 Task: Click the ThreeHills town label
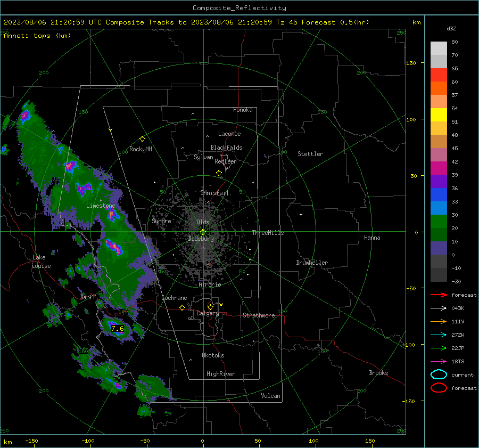(268, 233)
